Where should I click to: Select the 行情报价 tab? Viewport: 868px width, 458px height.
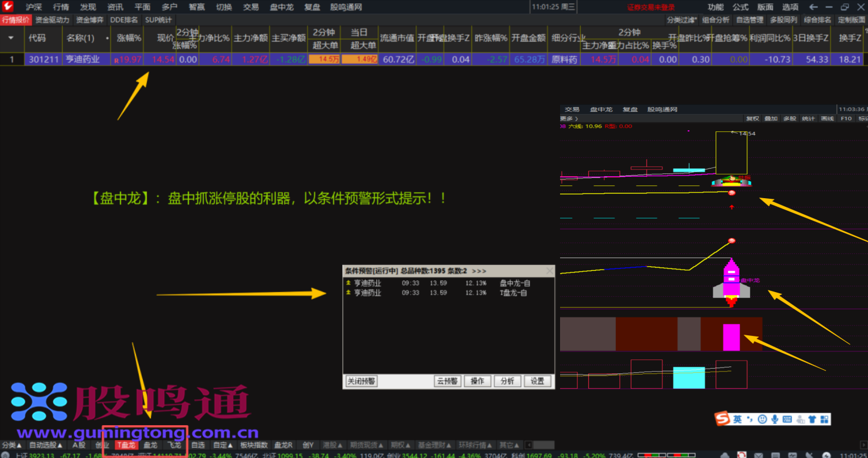click(16, 20)
